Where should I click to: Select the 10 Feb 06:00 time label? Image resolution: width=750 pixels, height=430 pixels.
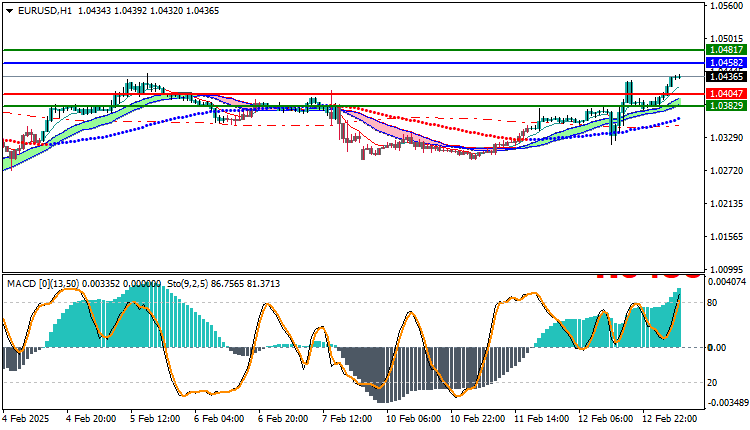414,419
